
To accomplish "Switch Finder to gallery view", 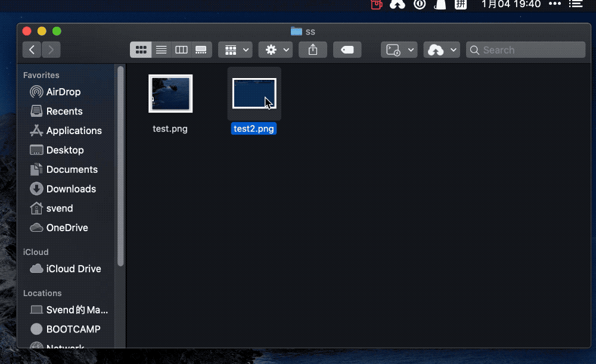I will point(201,50).
